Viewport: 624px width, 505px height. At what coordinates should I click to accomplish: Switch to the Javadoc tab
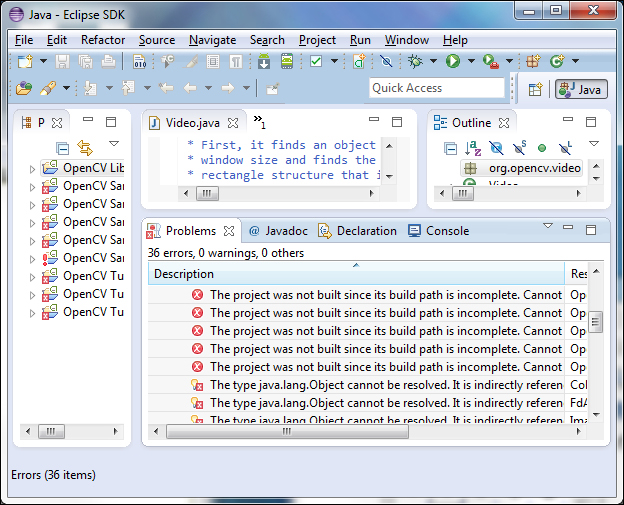point(278,231)
